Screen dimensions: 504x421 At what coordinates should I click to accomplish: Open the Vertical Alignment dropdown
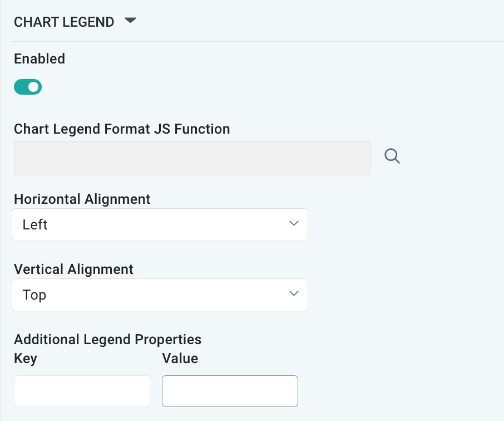click(160, 295)
